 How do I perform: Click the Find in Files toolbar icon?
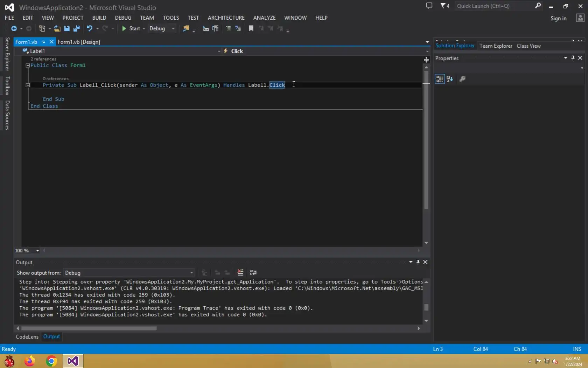(x=186, y=29)
